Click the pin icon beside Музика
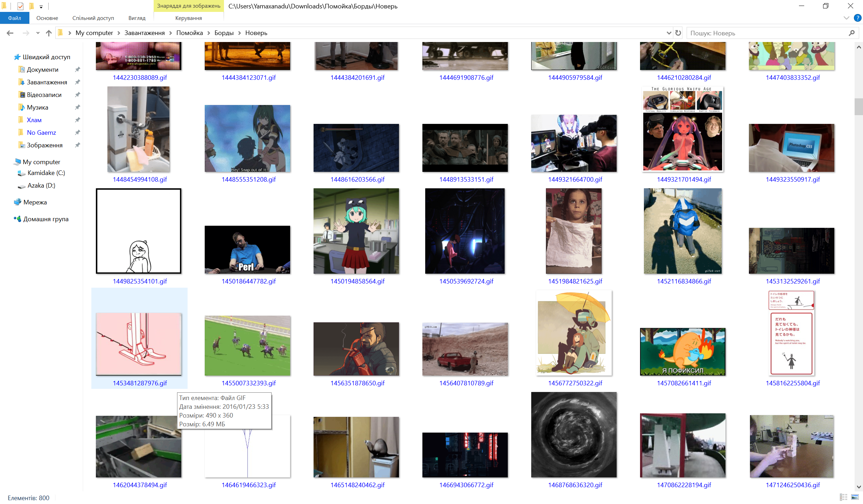863x504 pixels. (77, 107)
